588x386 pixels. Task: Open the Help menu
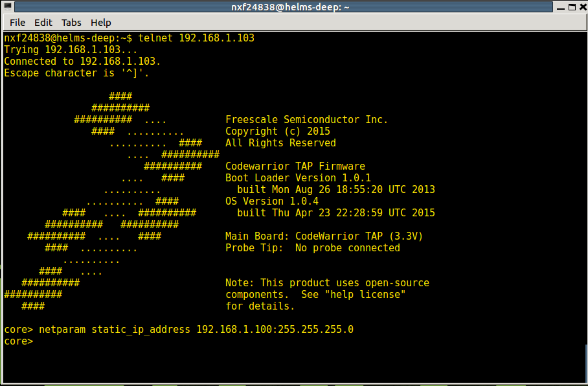tap(101, 23)
